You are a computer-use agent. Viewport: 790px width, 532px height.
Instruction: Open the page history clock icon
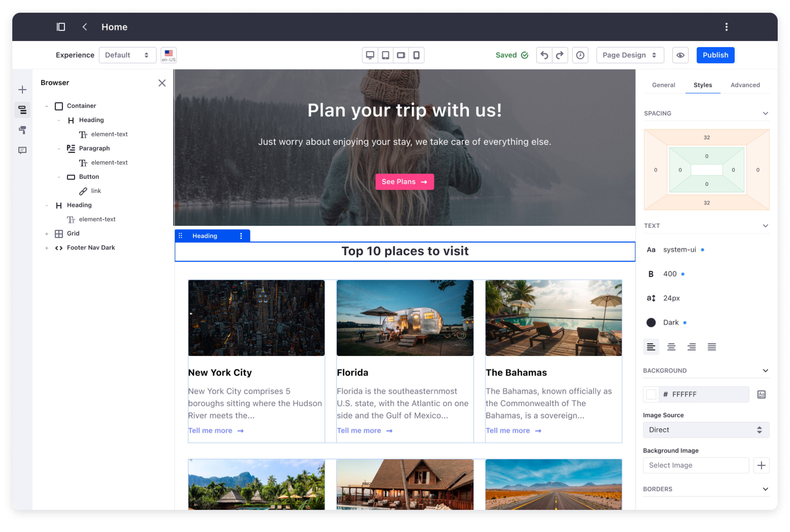tap(580, 55)
